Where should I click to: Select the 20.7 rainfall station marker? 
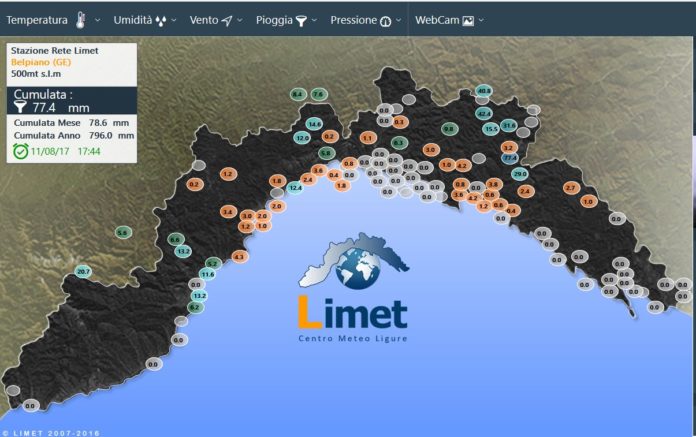pyautogui.click(x=83, y=272)
